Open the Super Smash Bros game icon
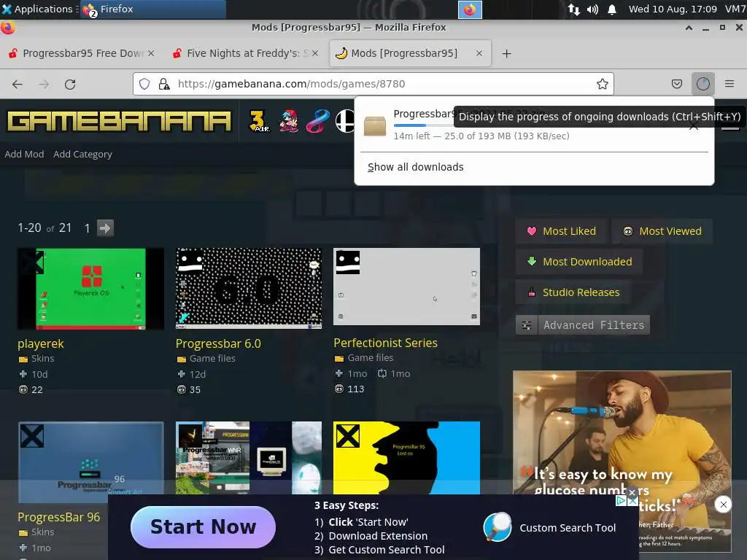 point(345,121)
